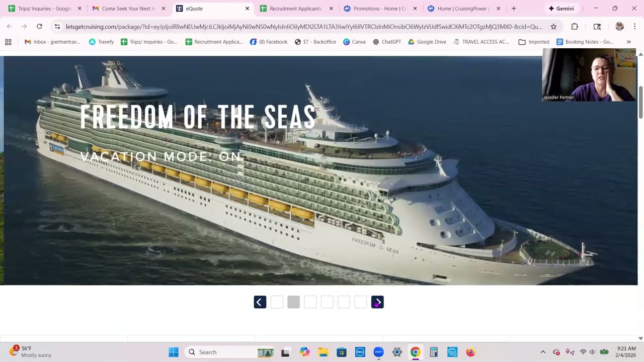Image resolution: width=644 pixels, height=362 pixels.
Task: Open Settings gear in the taskbar
Action: pyautogui.click(x=397, y=352)
